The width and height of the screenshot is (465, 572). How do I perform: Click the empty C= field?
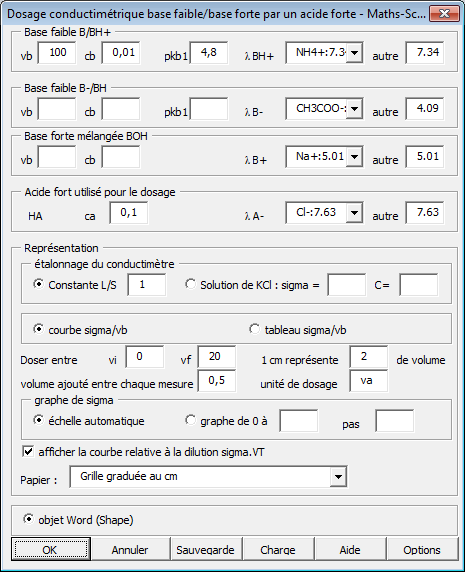coord(419,285)
